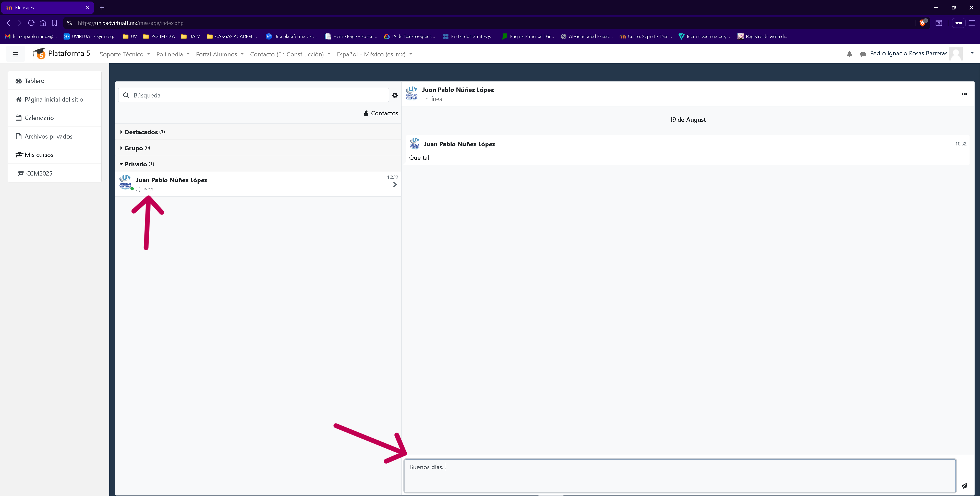
Task: Open Archivos privados in sidebar
Action: 55,136
